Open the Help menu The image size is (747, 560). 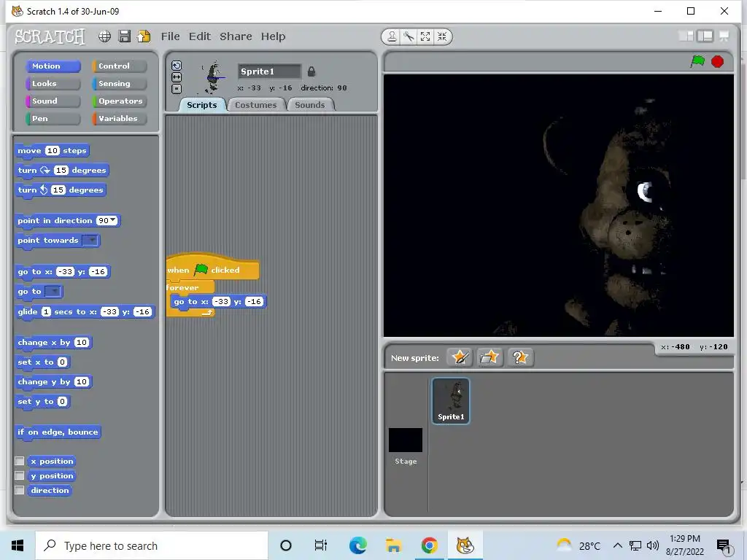click(273, 36)
